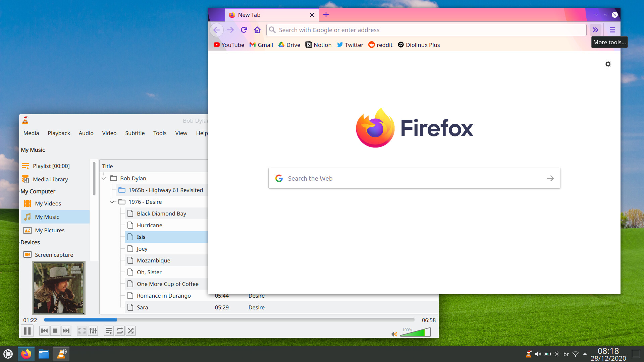Open extended settings equalizer icon
Image resolution: width=644 pixels, height=362 pixels.
[93, 331]
